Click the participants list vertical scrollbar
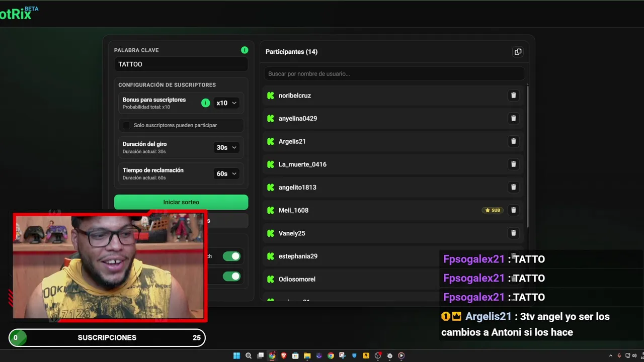The height and width of the screenshot is (362, 644). tap(527, 156)
